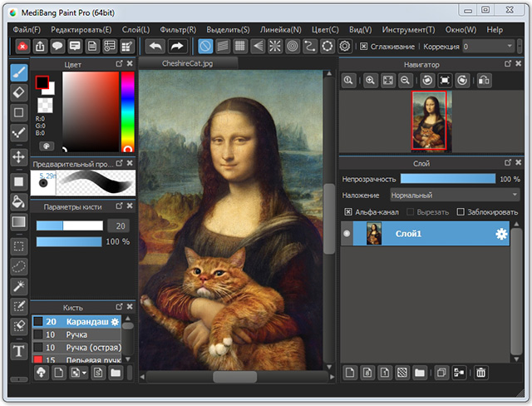Open settings gear for Слой1 layer

point(501,235)
